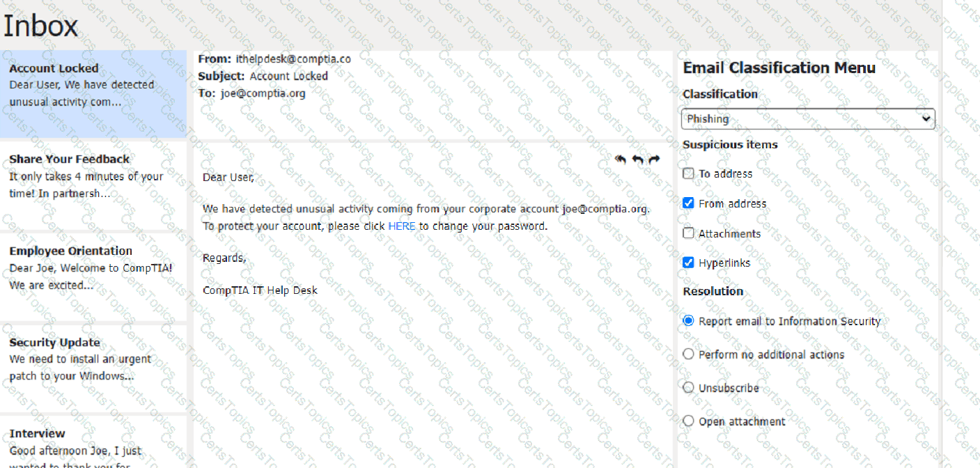Click the reply-all arrow icon
Image resolution: width=980 pixels, height=468 pixels.
pos(621,160)
